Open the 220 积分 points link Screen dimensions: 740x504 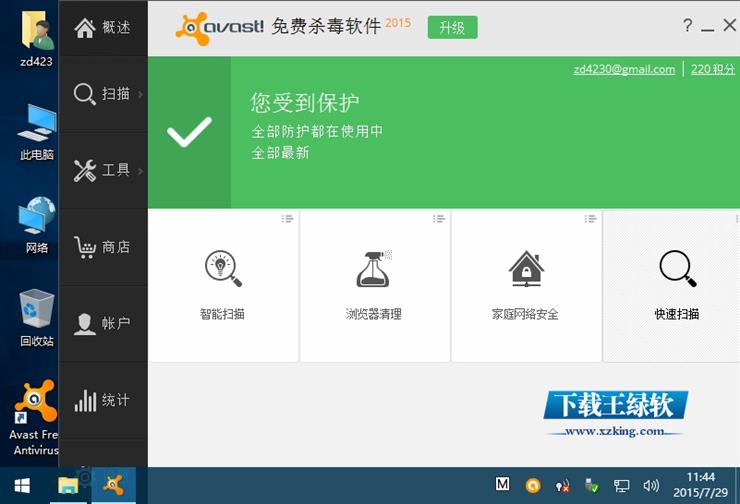coord(713,69)
